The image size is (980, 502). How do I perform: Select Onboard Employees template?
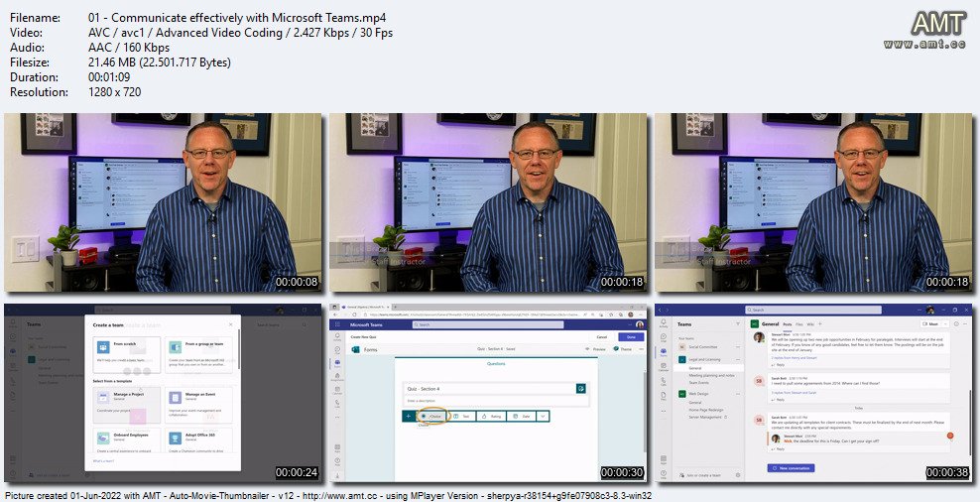[x=127, y=440]
